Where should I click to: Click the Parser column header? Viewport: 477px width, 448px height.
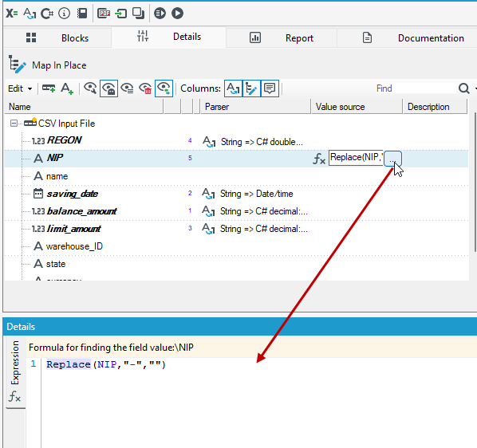(x=255, y=107)
